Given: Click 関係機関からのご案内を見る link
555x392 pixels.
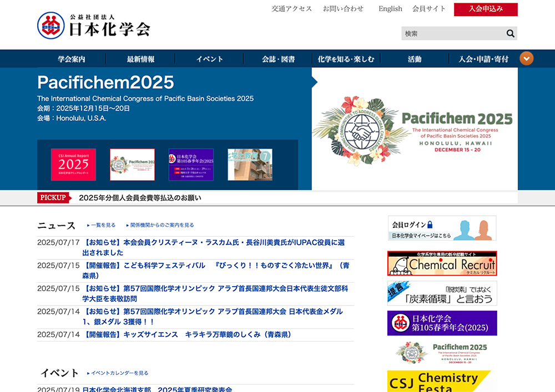Looking at the screenshot, I should 160,225.
